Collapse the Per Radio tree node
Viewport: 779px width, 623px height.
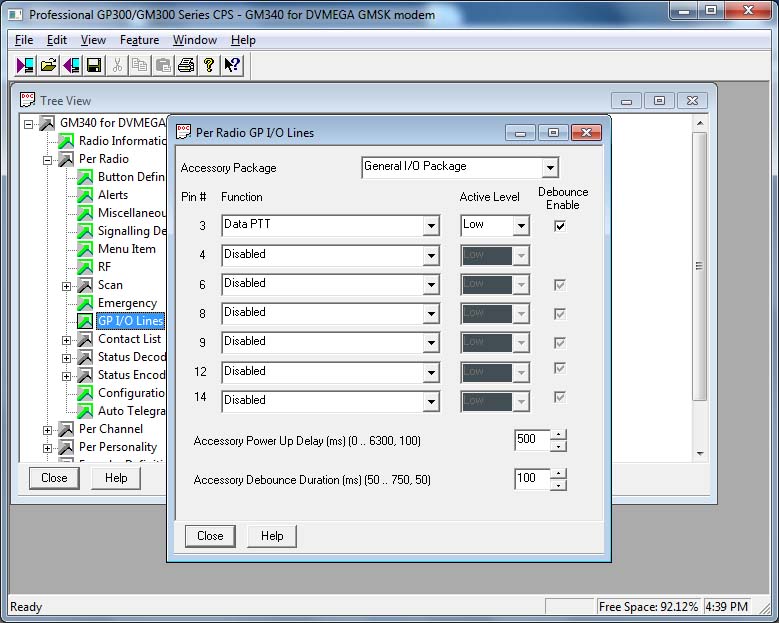point(48,160)
